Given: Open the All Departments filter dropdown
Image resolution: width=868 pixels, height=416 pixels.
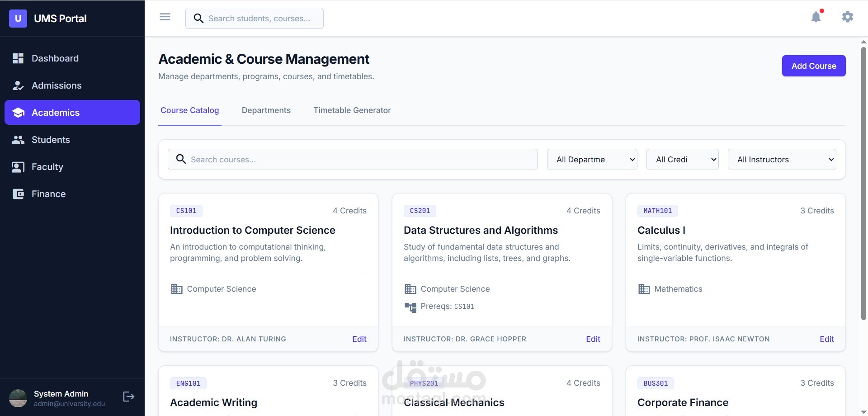Looking at the screenshot, I should tap(592, 160).
